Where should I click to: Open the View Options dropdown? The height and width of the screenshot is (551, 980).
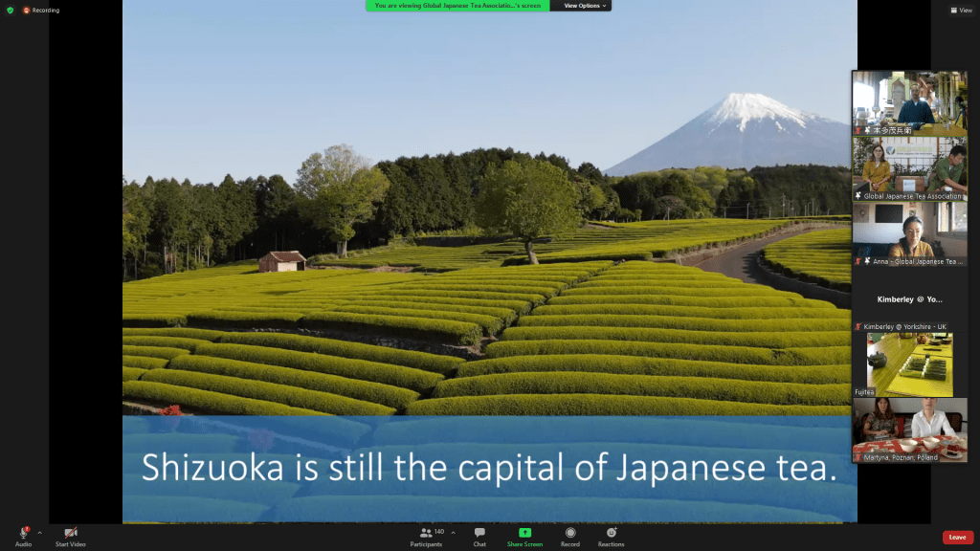coord(581,6)
